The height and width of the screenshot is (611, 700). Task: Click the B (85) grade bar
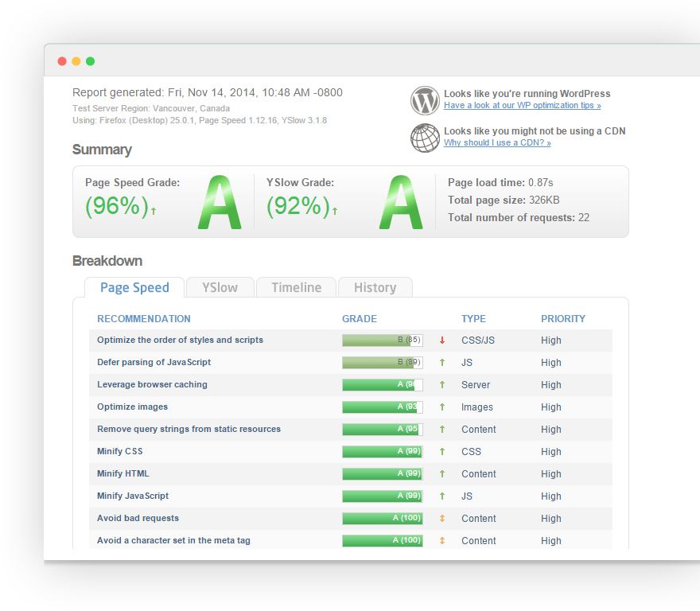[383, 341]
